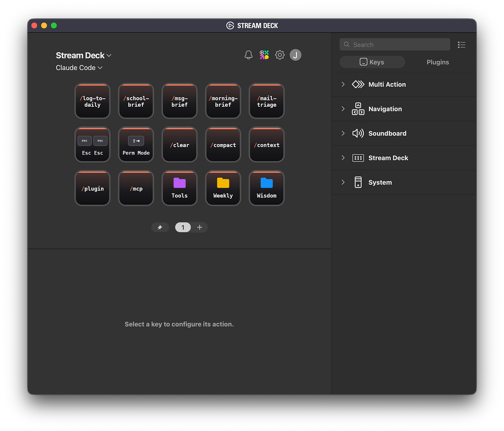Image resolution: width=504 pixels, height=431 pixels.
Task: Expand the System category chevron
Action: (343, 182)
